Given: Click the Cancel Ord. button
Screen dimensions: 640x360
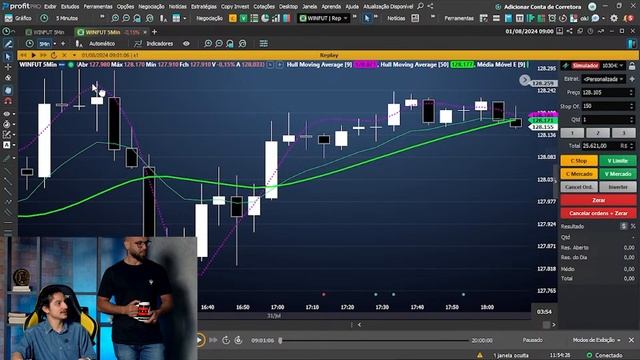Looking at the screenshot, I should [579, 187].
